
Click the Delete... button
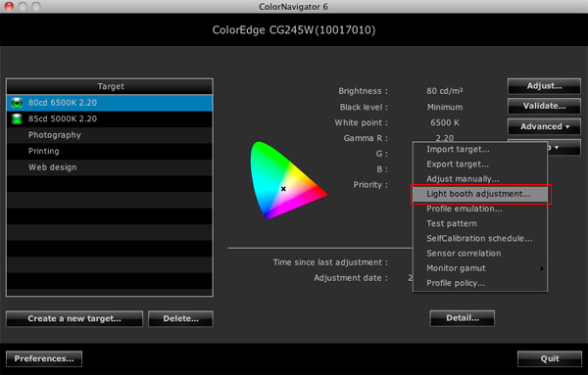[x=180, y=319]
